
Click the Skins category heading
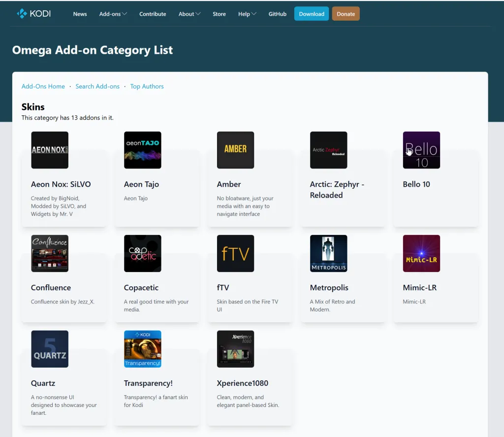(33, 107)
